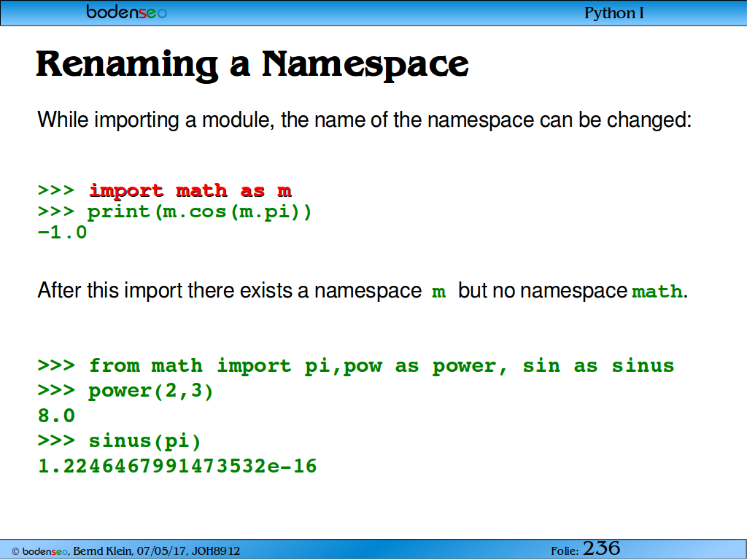Screen dimensions: 747x560
Task: Click the green word 'math' ending the sentence
Action: [x=657, y=291]
